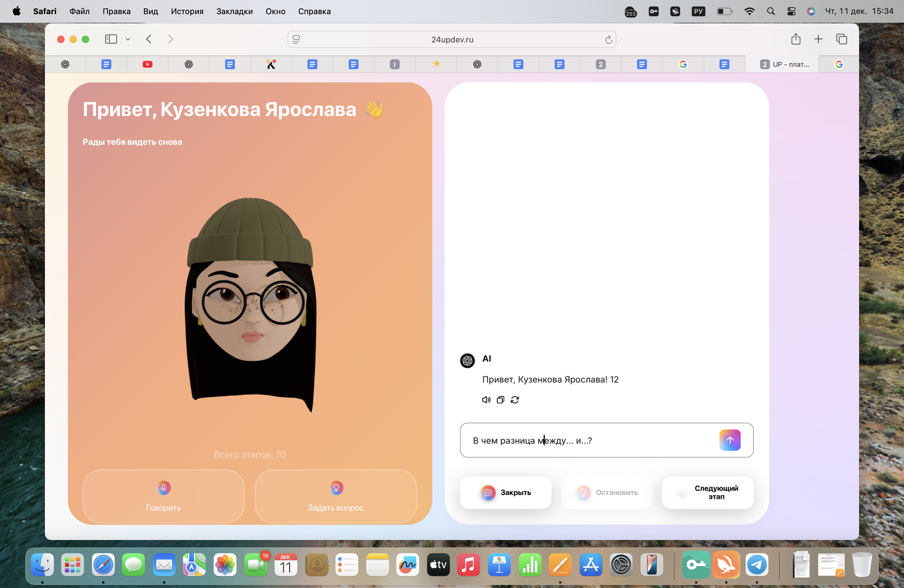Open the История menu

tap(187, 11)
